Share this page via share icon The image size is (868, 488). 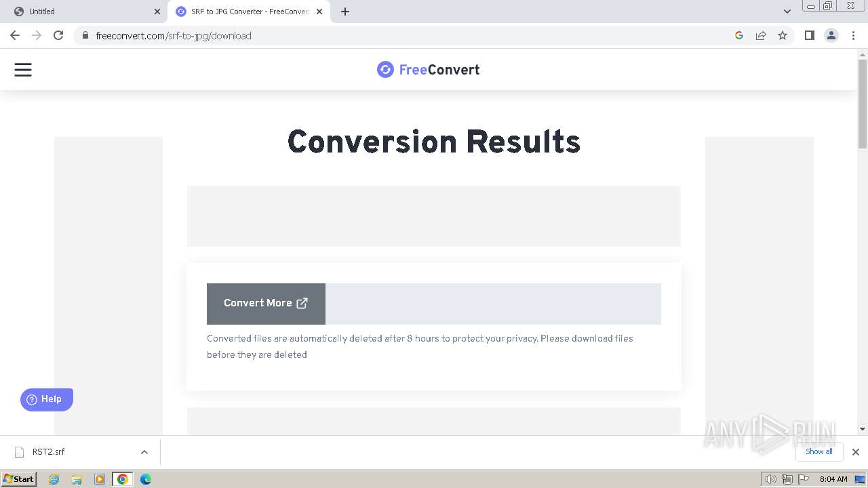coord(761,35)
